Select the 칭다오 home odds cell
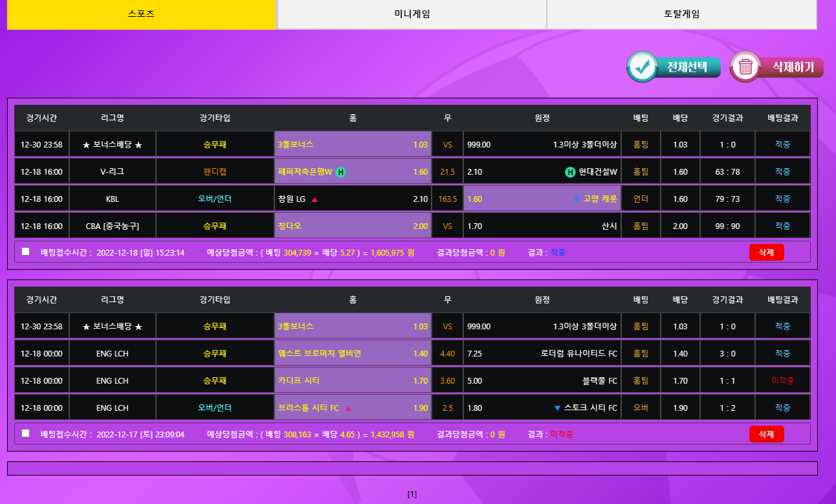The image size is (836, 504). coord(353,226)
